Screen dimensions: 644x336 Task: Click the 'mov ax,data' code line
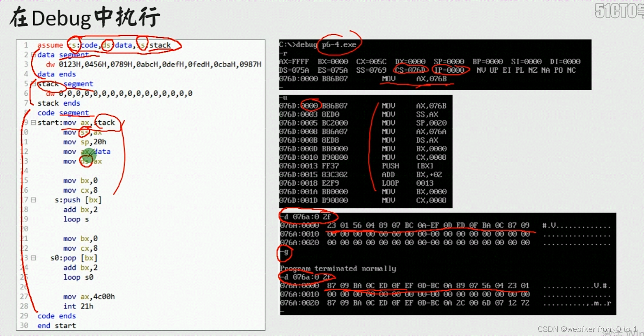[x=87, y=152]
